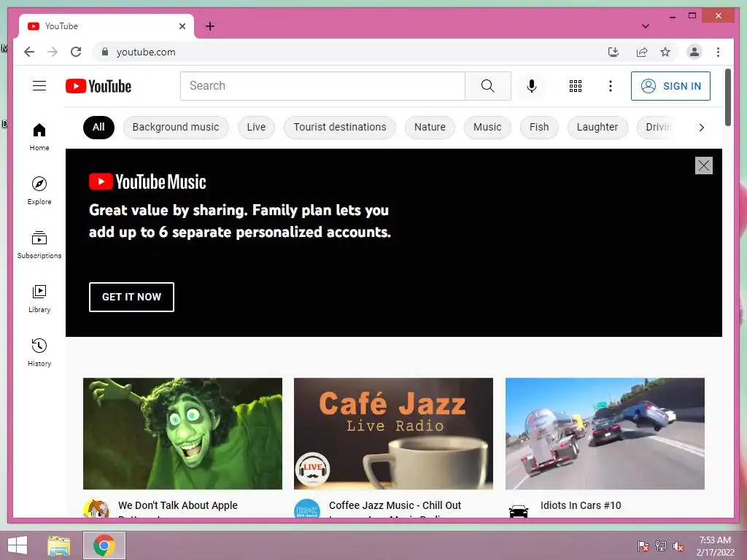Open the YouTube apps grid icon
This screenshot has width=747, height=560.
(576, 86)
